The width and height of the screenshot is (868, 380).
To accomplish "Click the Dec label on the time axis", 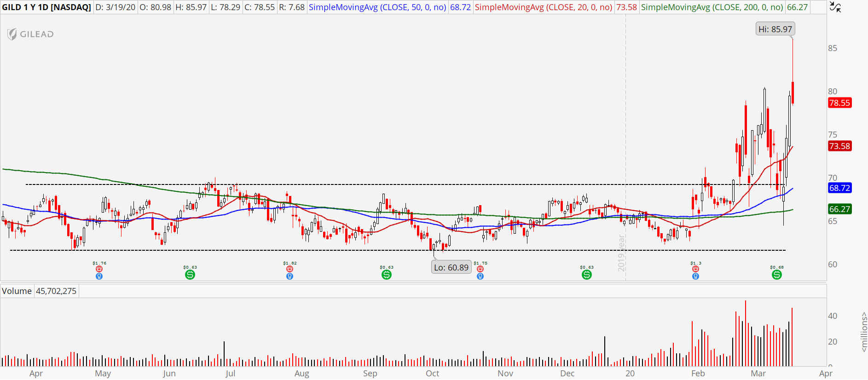I will (567, 373).
